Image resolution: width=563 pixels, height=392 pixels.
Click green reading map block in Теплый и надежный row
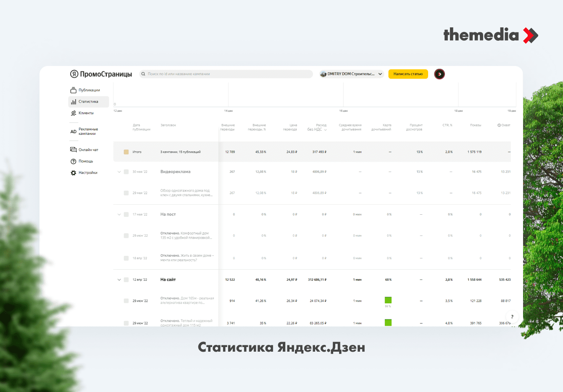point(388,323)
